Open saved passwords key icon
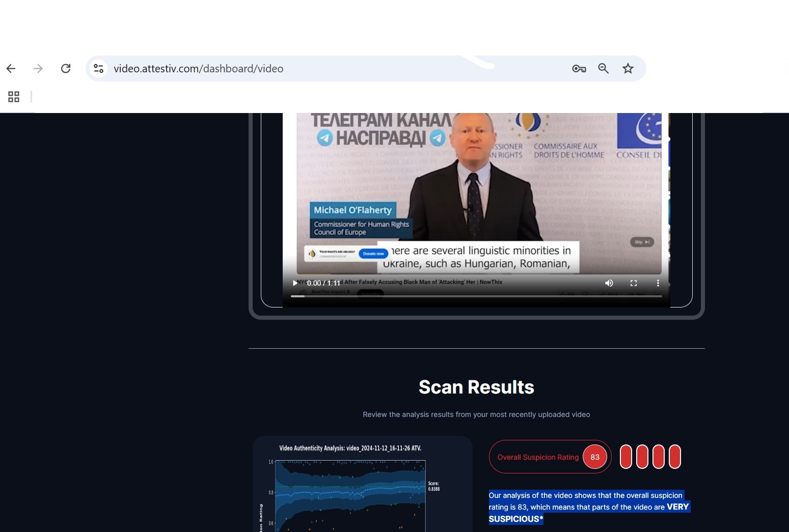Screen dimensions: 789x532 (579, 68)
